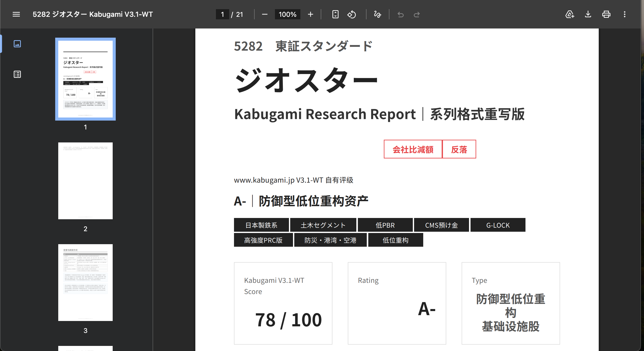
Task: Click the 高強度PRC版 tag
Action: coord(263,240)
